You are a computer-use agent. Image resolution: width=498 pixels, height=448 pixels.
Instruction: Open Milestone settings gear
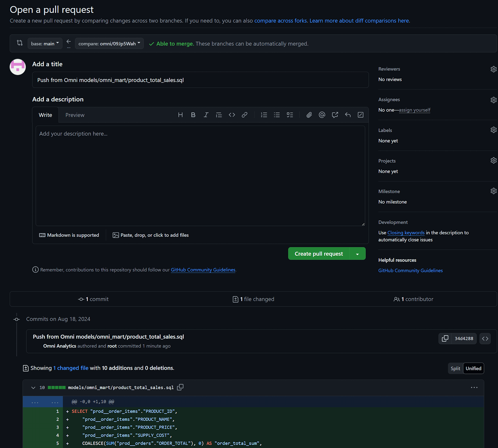click(x=494, y=191)
